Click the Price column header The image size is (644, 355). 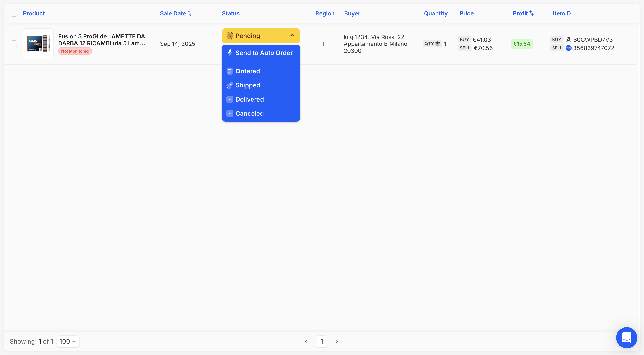(x=467, y=13)
